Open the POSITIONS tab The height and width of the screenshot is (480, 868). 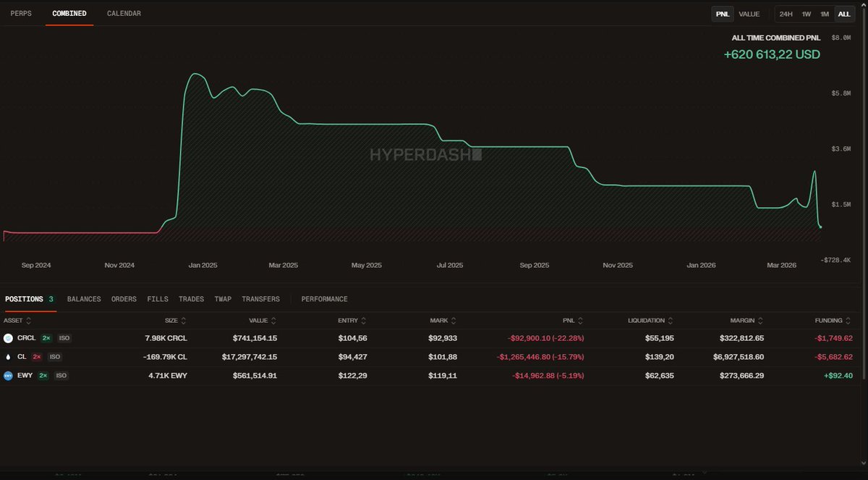click(29, 299)
